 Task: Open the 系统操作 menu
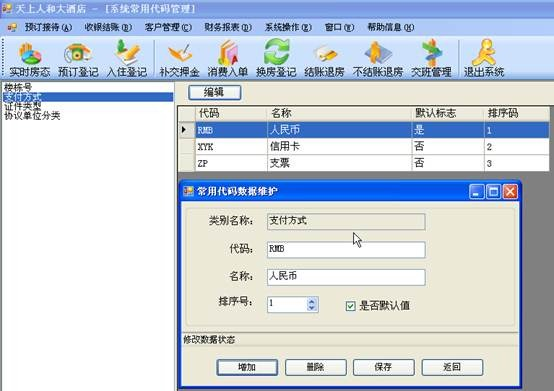[288, 27]
